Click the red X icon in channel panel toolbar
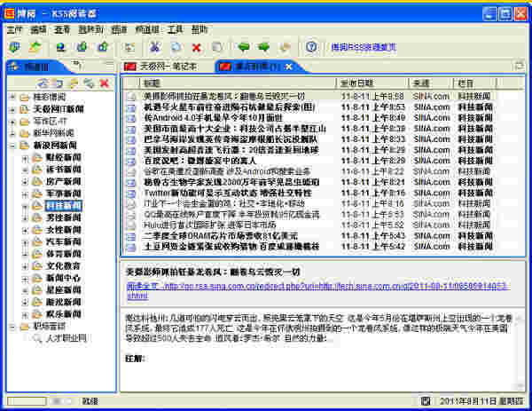532x411 pixels. [x=105, y=83]
